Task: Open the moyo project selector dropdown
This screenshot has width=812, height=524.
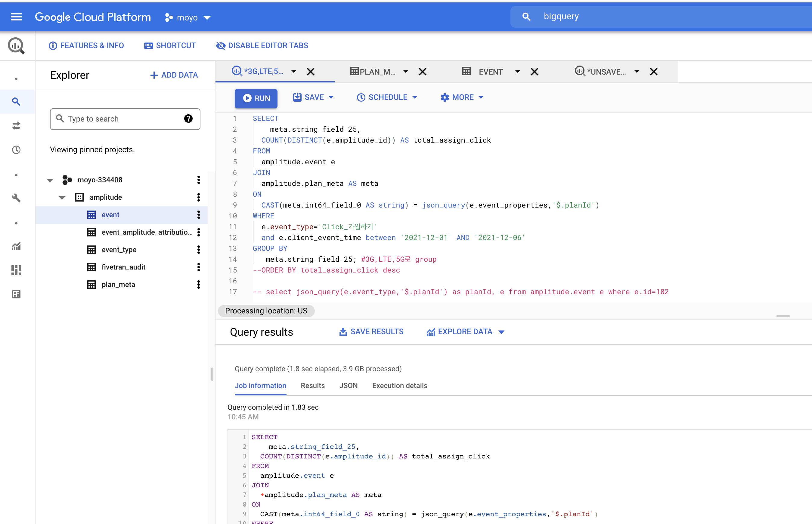Action: [188, 17]
